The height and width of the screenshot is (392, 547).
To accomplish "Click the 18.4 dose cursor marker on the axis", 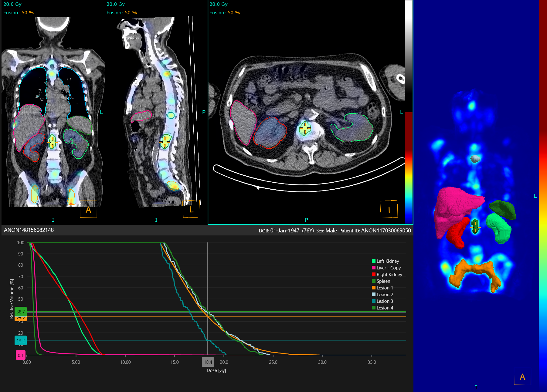I will tap(208, 362).
